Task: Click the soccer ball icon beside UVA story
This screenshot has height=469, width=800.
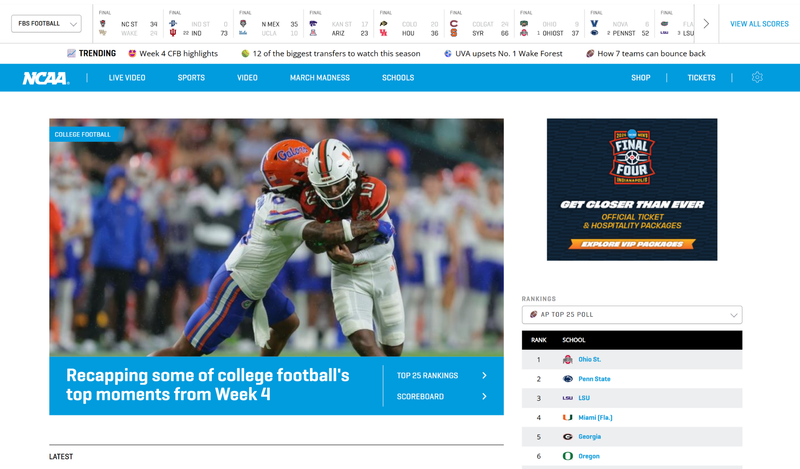Action: (448, 54)
